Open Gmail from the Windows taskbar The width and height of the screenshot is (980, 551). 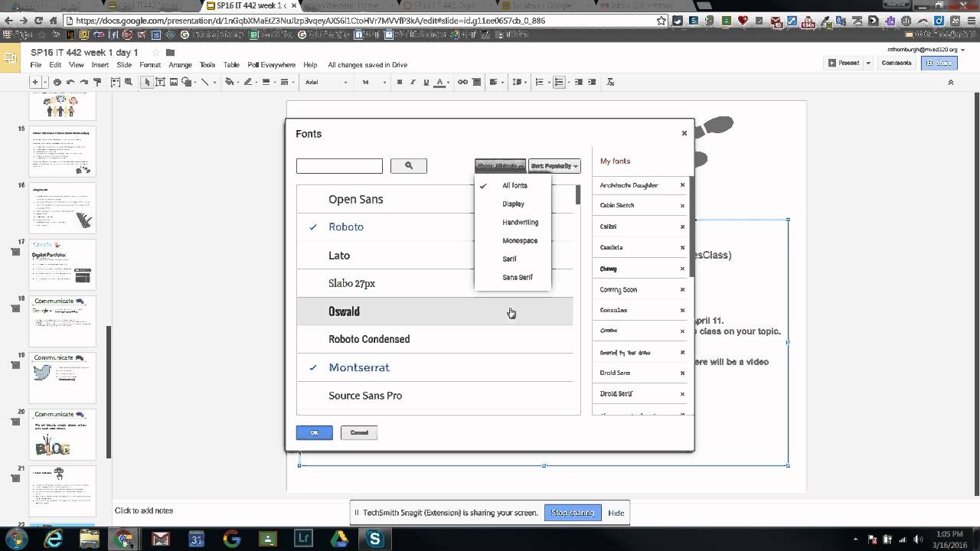(x=160, y=539)
